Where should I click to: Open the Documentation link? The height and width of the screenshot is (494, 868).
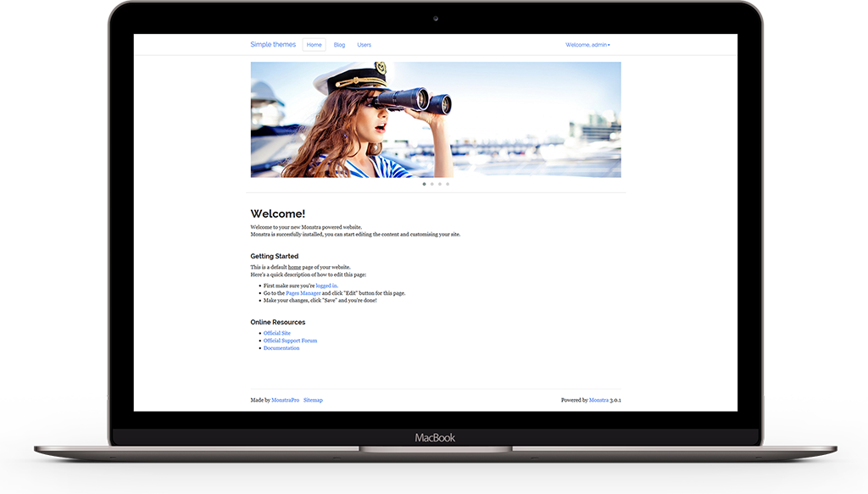pos(281,348)
